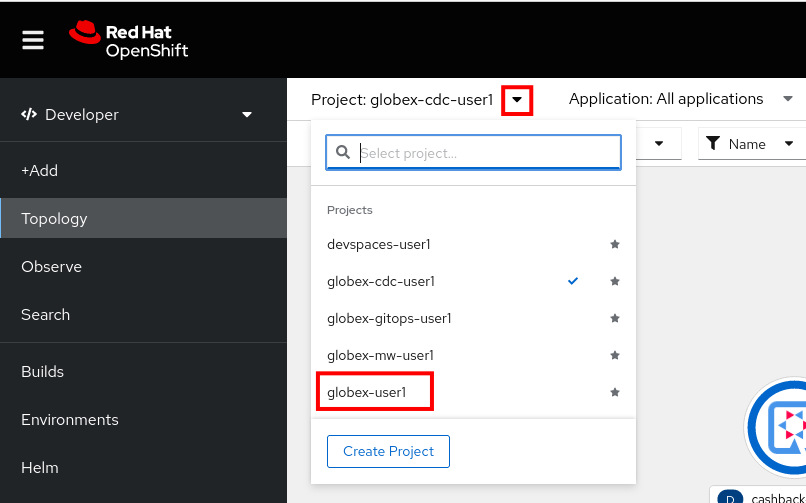The width and height of the screenshot is (806, 503).
Task: Star the globex-gitops-user1 project
Action: point(614,319)
